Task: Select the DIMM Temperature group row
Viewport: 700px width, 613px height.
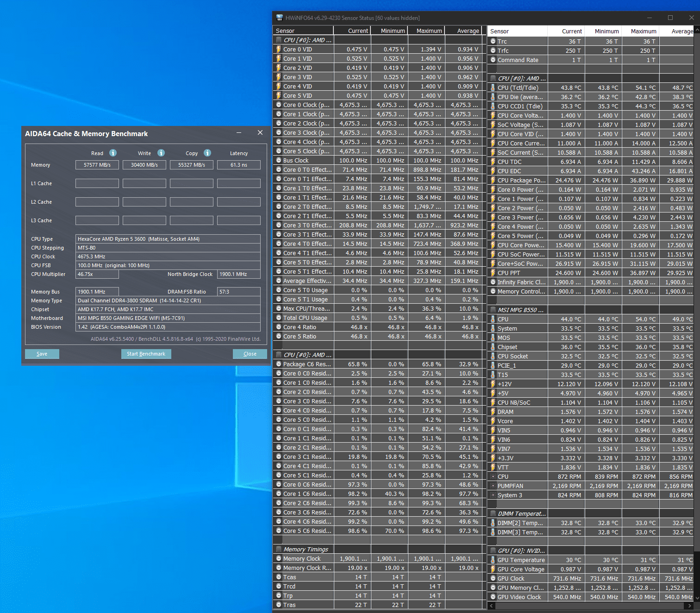Action: 590,513
